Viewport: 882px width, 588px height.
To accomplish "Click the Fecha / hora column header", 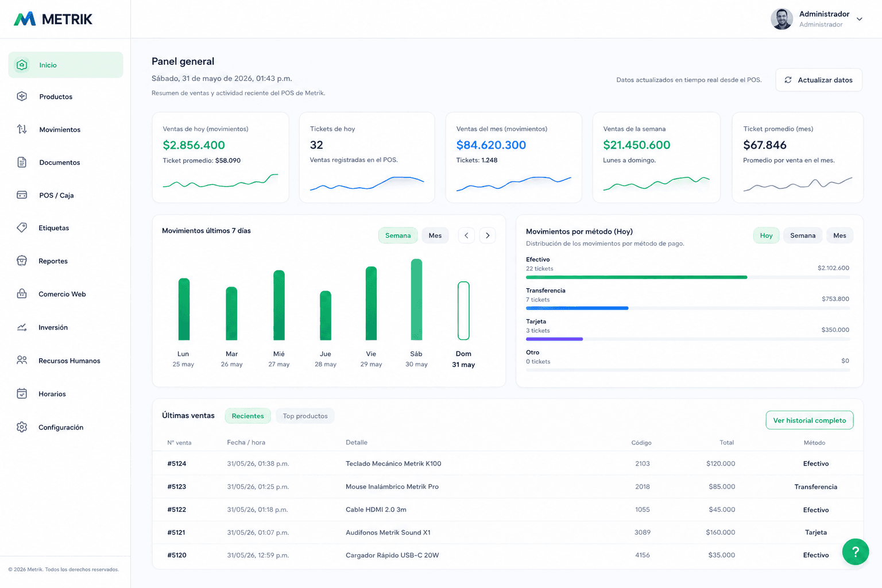I will [x=246, y=443].
